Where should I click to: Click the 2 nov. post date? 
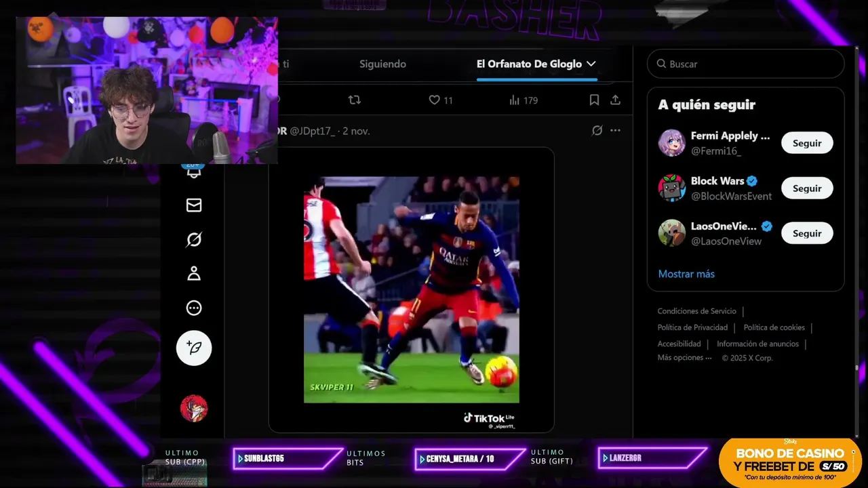[356, 131]
